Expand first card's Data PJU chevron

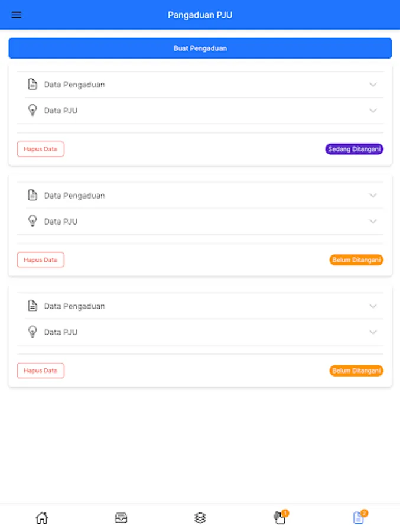[x=373, y=111]
